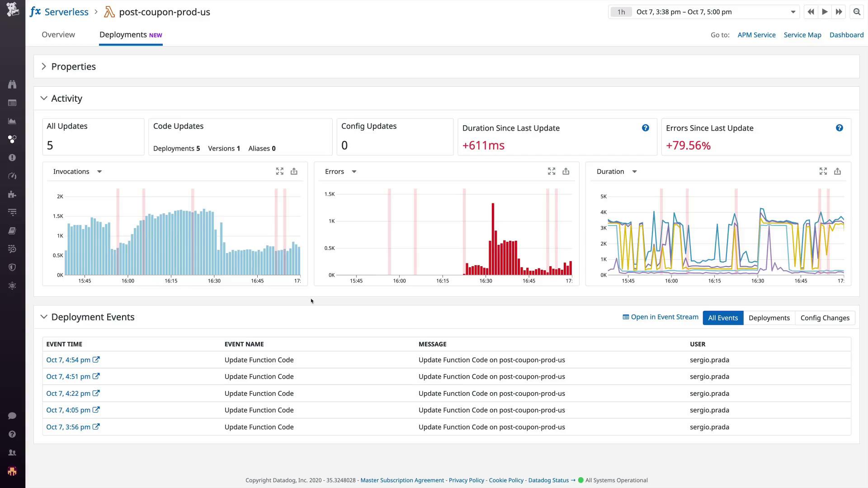
Task: Show All Events in deployment events filter
Action: pyautogui.click(x=723, y=318)
